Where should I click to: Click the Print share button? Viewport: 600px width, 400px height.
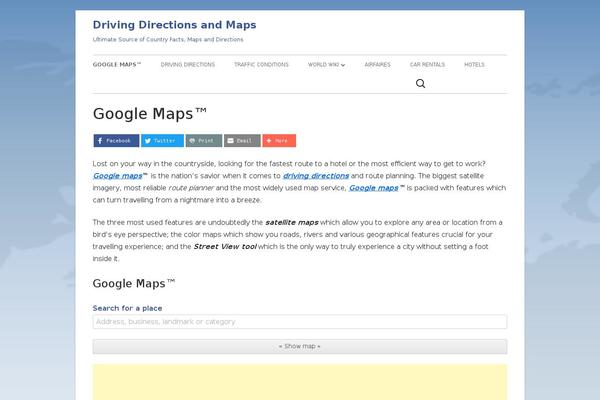pyautogui.click(x=204, y=140)
